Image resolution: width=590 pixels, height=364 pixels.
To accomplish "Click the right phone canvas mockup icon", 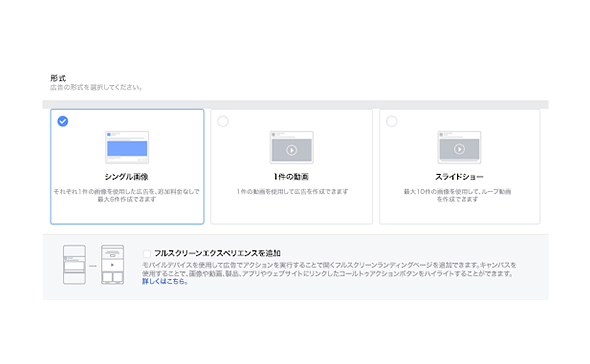I will tap(113, 264).
